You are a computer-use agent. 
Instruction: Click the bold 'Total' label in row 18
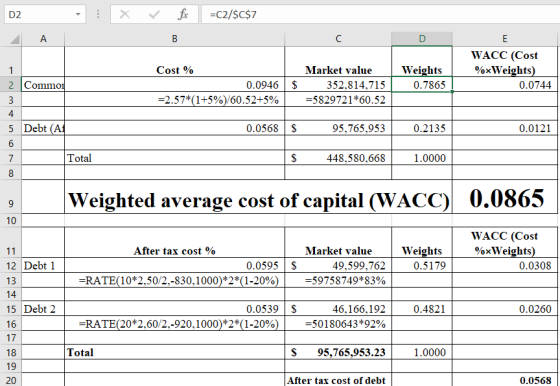[x=80, y=352]
